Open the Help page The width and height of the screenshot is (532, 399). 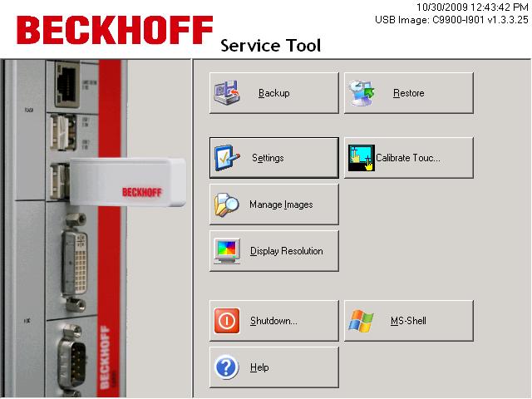273,367
